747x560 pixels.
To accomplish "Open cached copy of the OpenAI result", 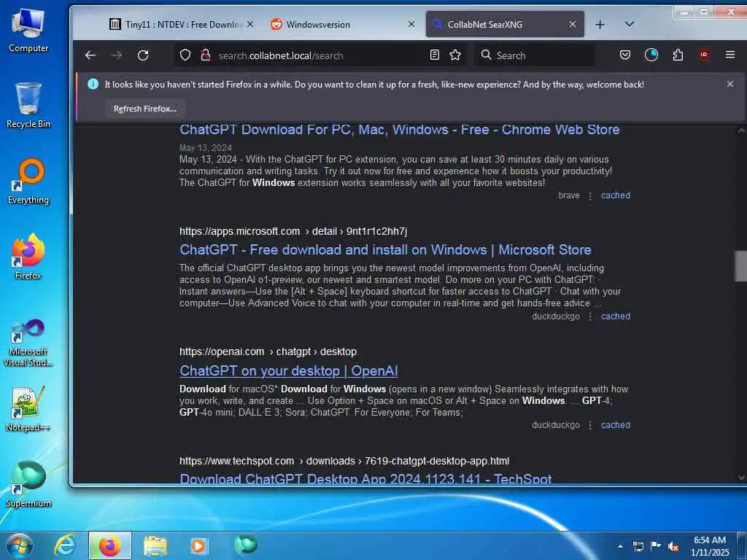I will 615,425.
